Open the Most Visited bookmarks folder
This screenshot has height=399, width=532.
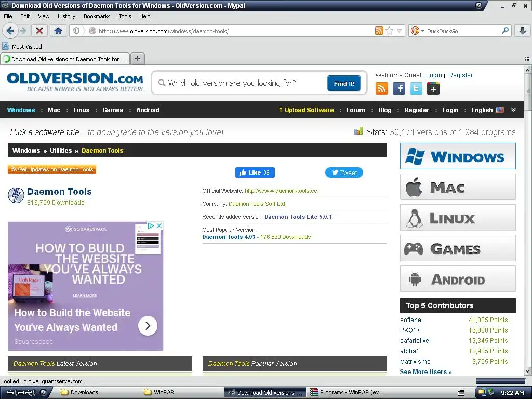(22, 46)
